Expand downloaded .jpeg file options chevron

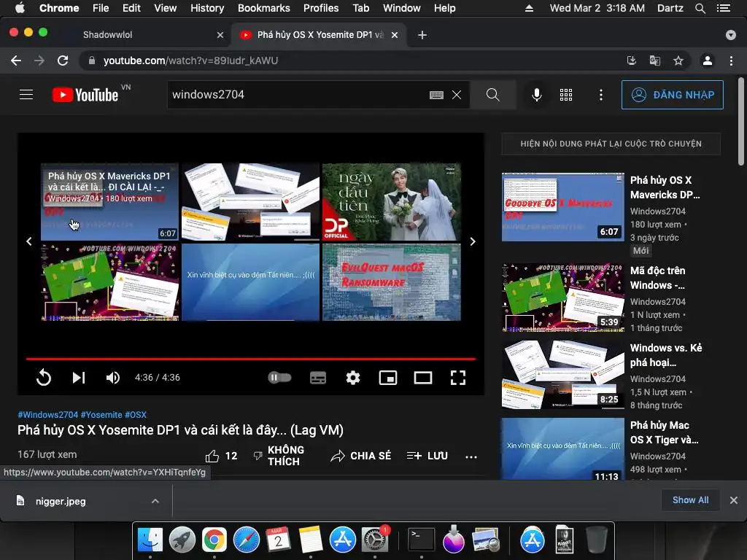155,501
